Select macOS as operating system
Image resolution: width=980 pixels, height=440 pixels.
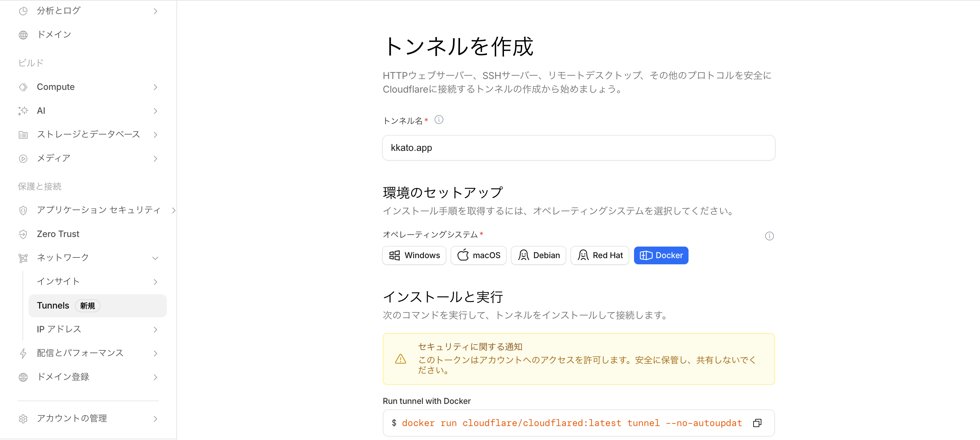click(478, 255)
